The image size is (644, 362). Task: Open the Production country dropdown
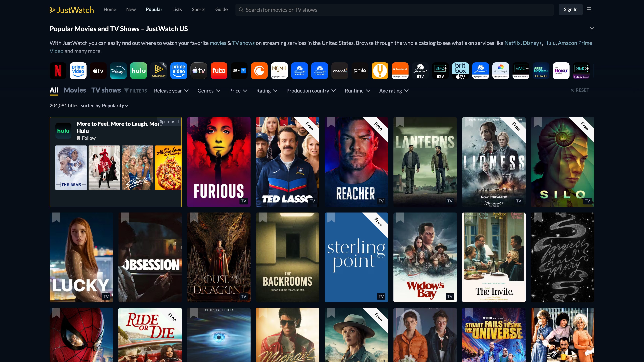click(x=311, y=91)
